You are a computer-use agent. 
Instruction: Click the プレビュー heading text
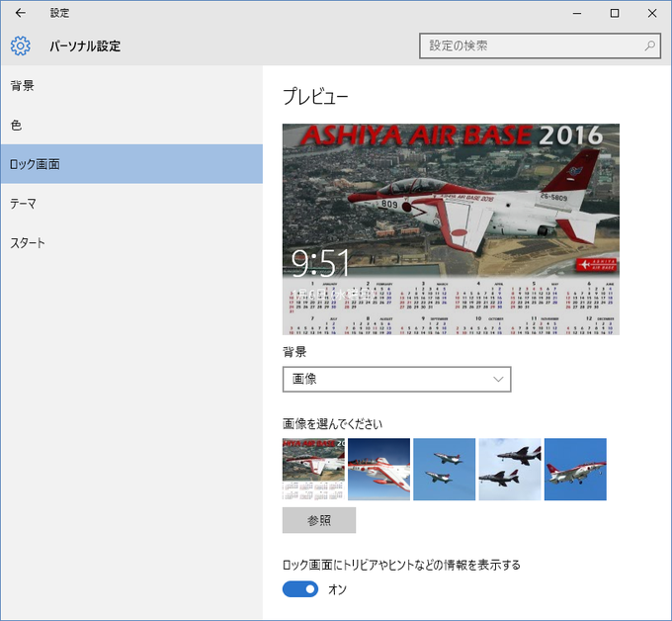(x=315, y=96)
